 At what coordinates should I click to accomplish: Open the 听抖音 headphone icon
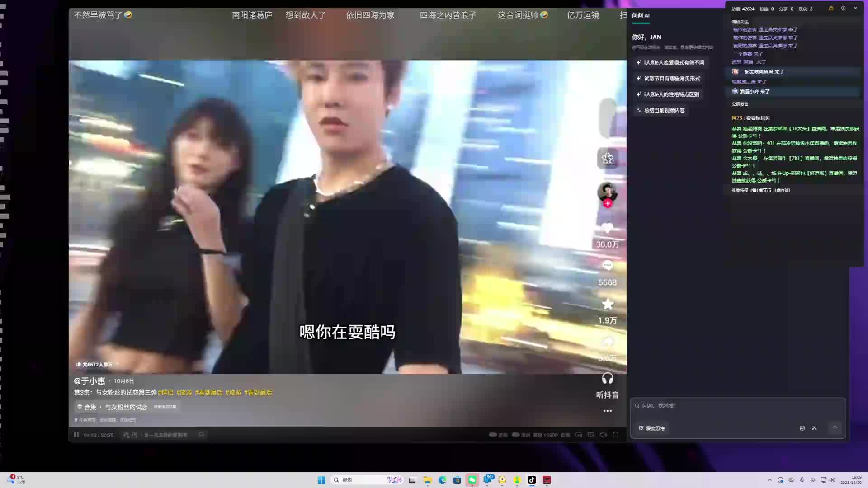[607, 379]
